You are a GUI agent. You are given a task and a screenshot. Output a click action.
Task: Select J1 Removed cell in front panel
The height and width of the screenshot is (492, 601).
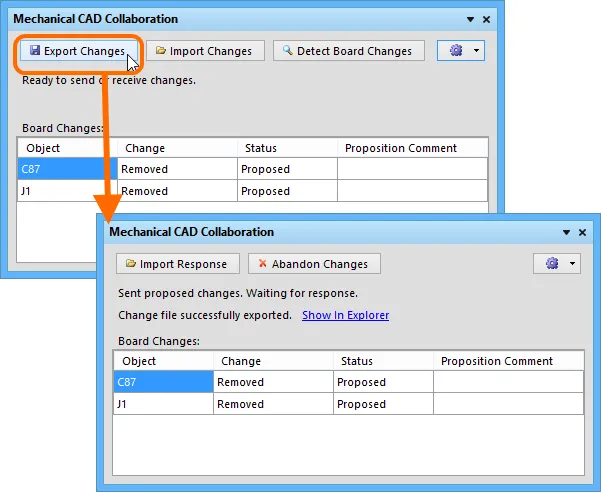coord(274,404)
